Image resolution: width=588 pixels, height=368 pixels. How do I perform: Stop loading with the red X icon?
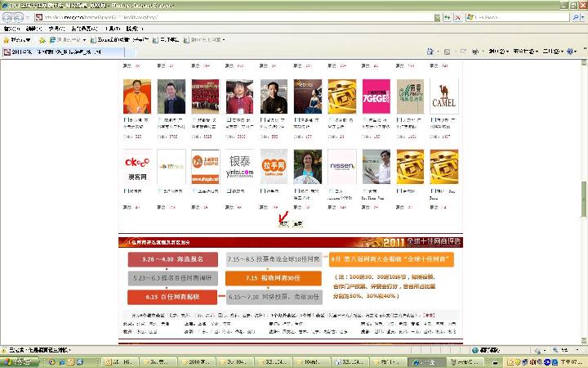(458, 17)
